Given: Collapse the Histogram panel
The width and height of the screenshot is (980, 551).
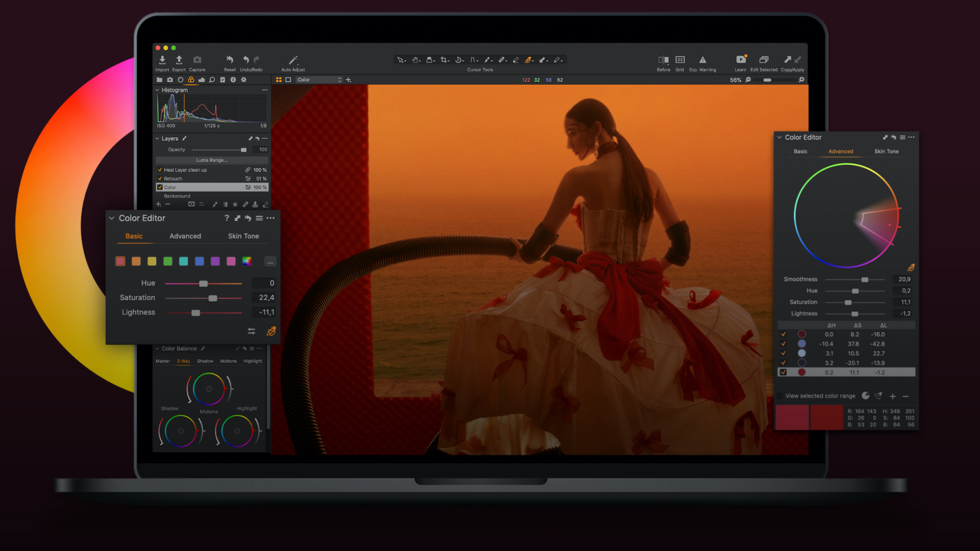Looking at the screenshot, I should pos(157,90).
